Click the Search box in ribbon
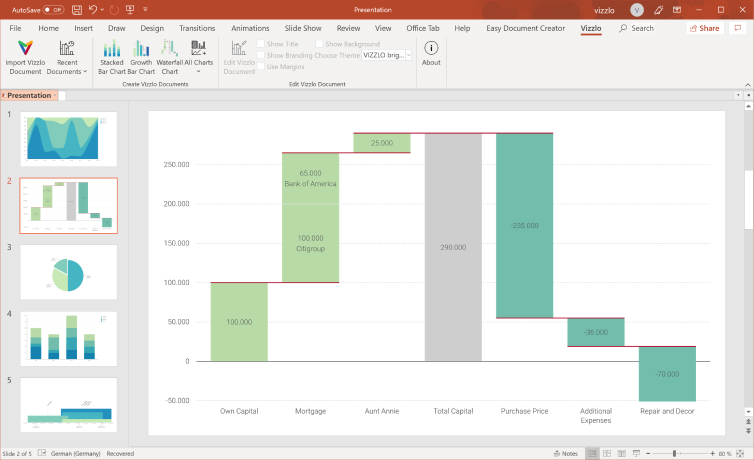Viewport: 754px width, 460px height. tap(637, 28)
